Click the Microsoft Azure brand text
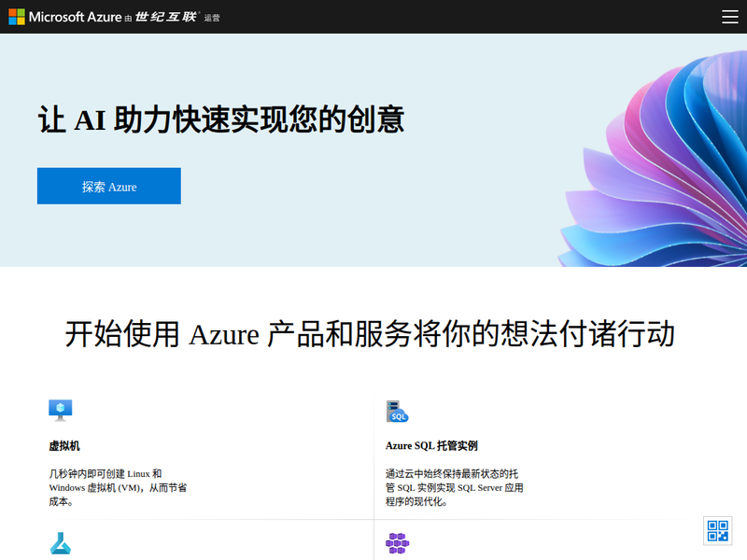Image resolution: width=747 pixels, height=560 pixels. [75, 17]
